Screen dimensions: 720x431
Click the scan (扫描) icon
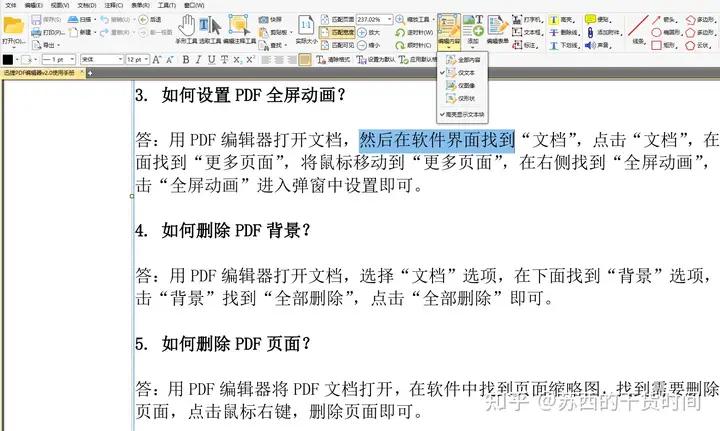point(73,20)
